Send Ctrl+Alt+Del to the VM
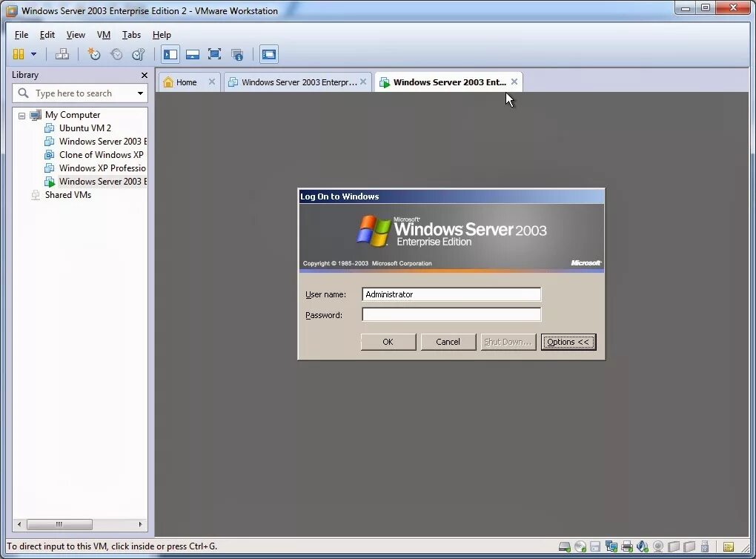Screen dimensions: 756x559 (x=62, y=54)
